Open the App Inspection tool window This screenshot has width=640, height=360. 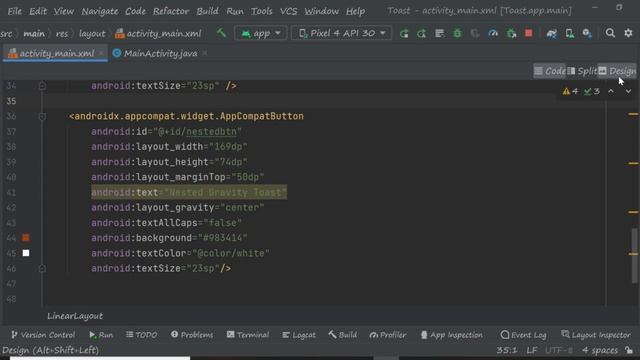(x=451, y=335)
